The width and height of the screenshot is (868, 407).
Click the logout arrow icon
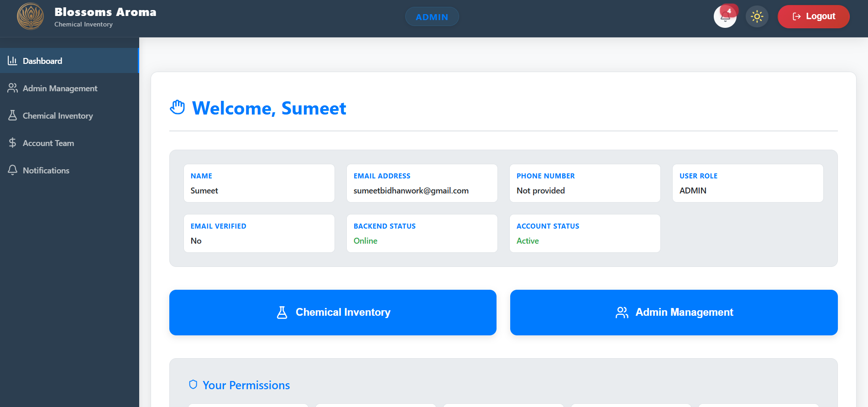tap(796, 16)
